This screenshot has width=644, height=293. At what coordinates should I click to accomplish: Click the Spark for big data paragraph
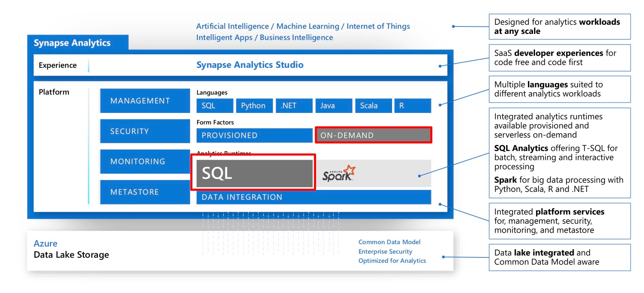(x=559, y=184)
